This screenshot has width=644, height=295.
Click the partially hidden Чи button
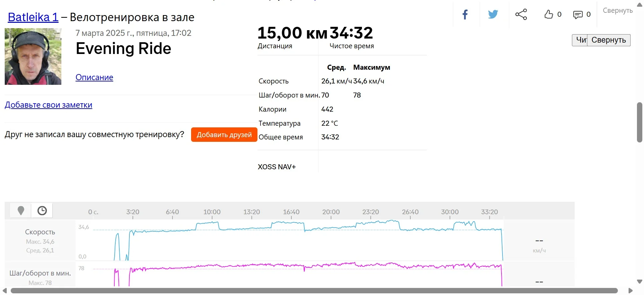click(580, 40)
